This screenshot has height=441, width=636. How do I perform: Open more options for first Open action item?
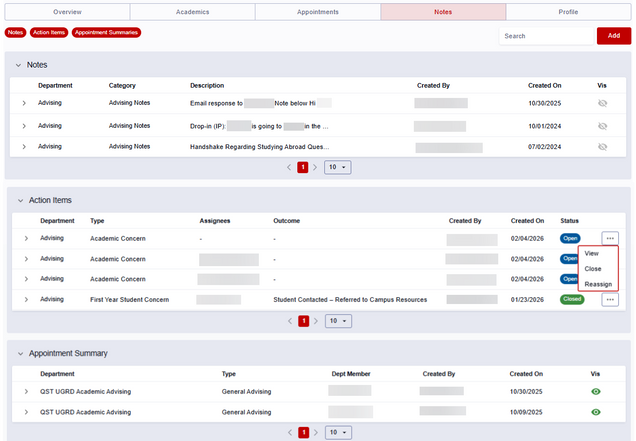610,239
